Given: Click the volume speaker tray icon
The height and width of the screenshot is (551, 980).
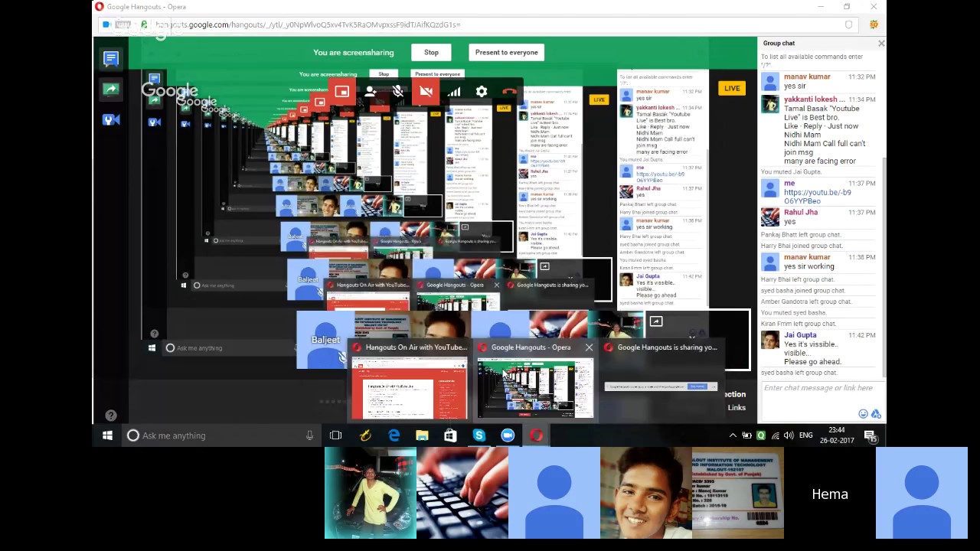Looking at the screenshot, I should 789,435.
